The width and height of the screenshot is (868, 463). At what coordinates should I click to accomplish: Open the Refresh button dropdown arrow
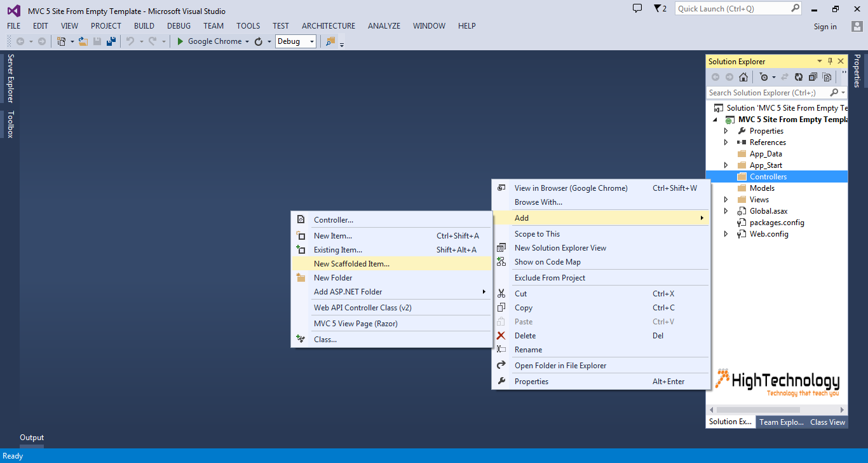tap(269, 41)
